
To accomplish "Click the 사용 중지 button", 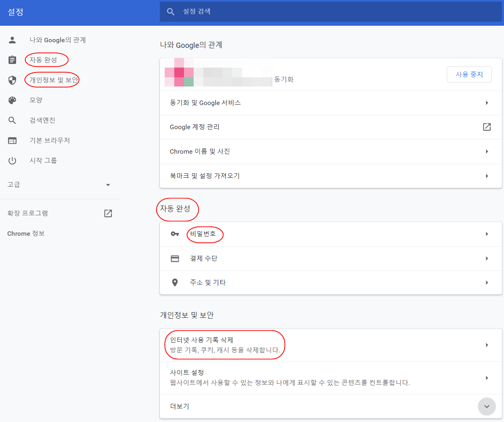I will (469, 74).
